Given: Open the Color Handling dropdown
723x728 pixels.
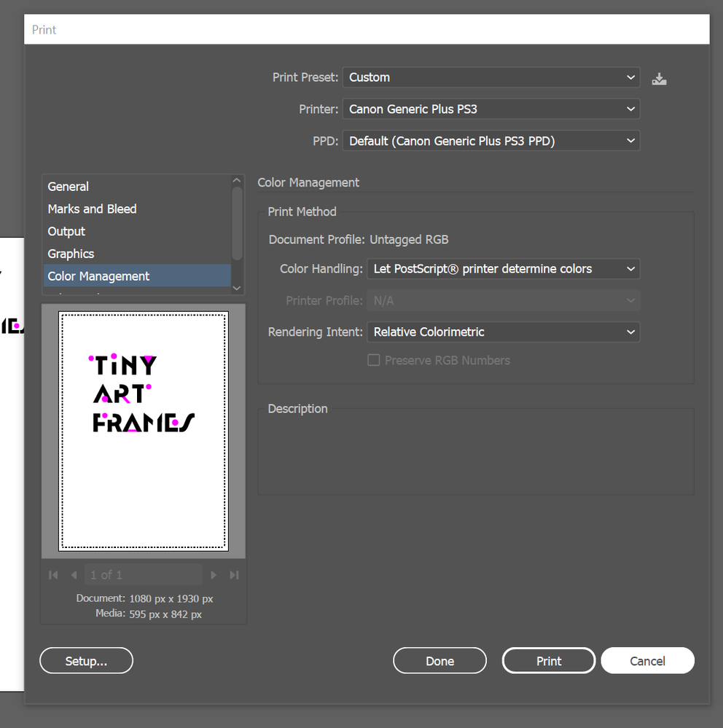Looking at the screenshot, I should click(502, 268).
